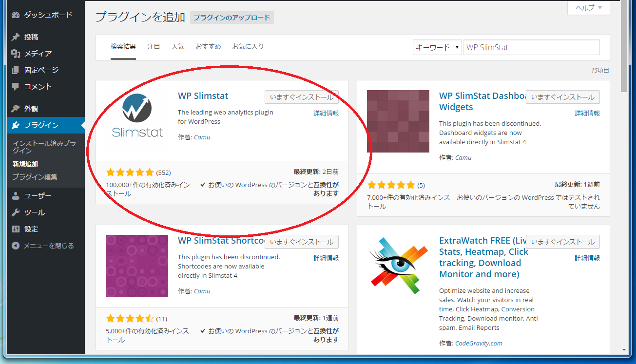Open the ダッシュボード dashboard icon

(16, 15)
